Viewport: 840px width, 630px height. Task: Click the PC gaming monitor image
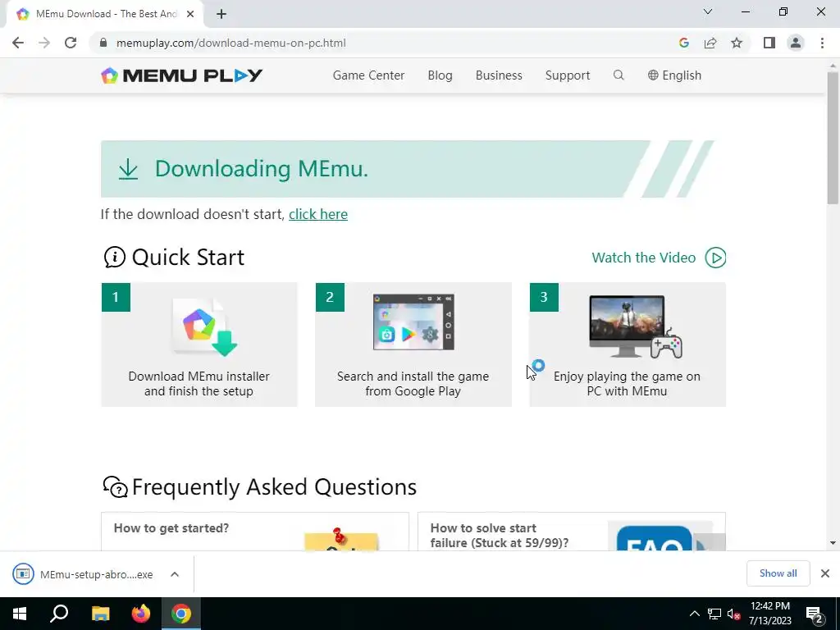point(636,326)
